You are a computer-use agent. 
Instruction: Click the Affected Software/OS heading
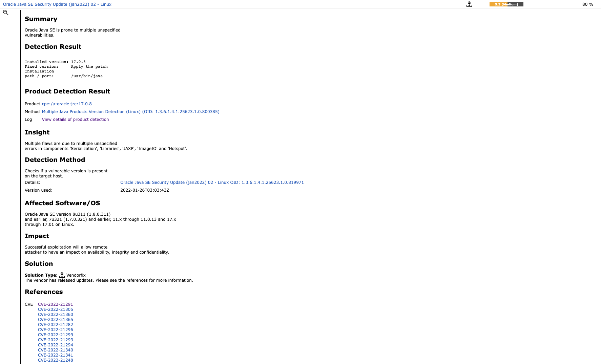pyautogui.click(x=62, y=203)
